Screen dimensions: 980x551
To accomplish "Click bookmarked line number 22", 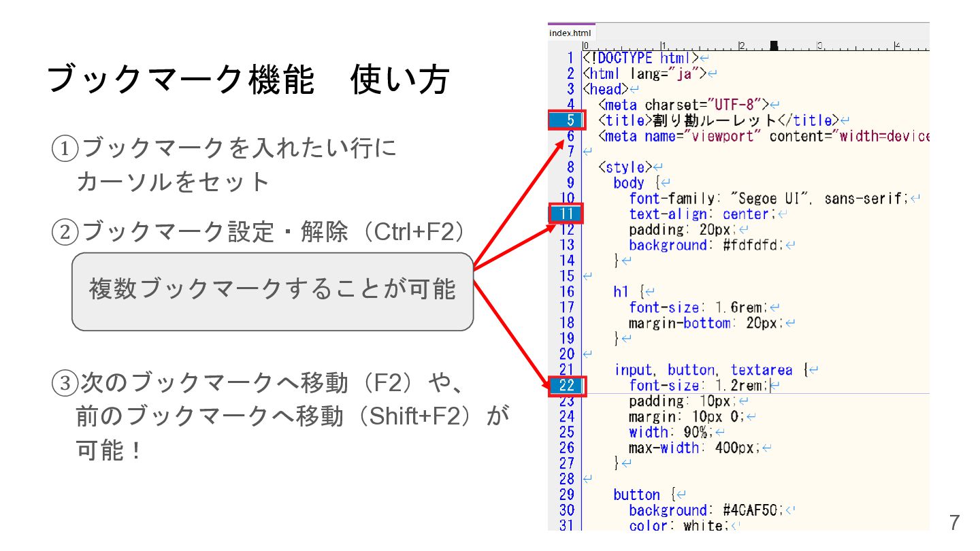I will tap(567, 386).
